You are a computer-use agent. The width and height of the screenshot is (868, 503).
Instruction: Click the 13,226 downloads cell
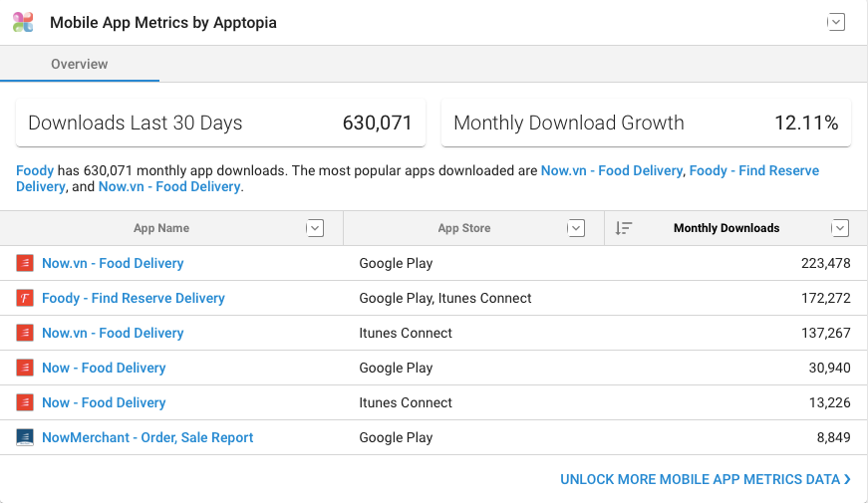[x=829, y=402]
